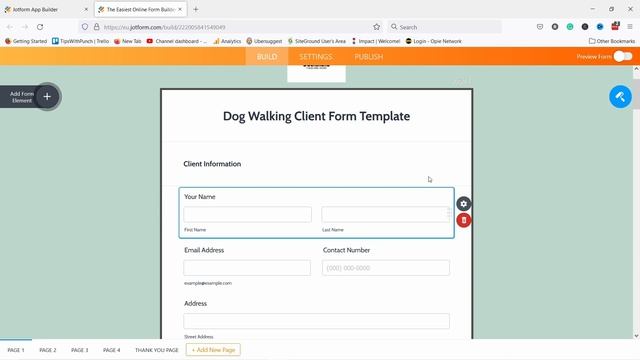Click the red extension icon in toolbar

click(x=615, y=27)
